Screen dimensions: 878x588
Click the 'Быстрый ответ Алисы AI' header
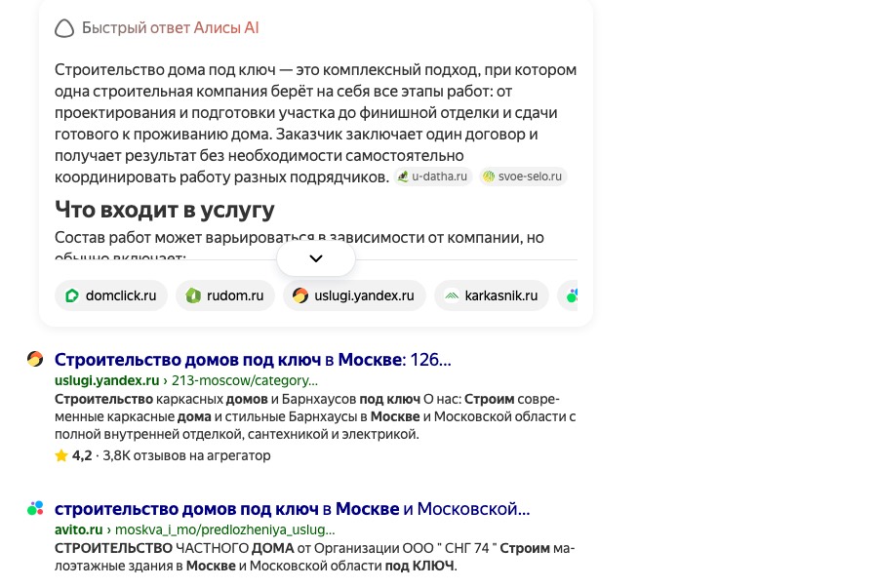[x=170, y=28]
